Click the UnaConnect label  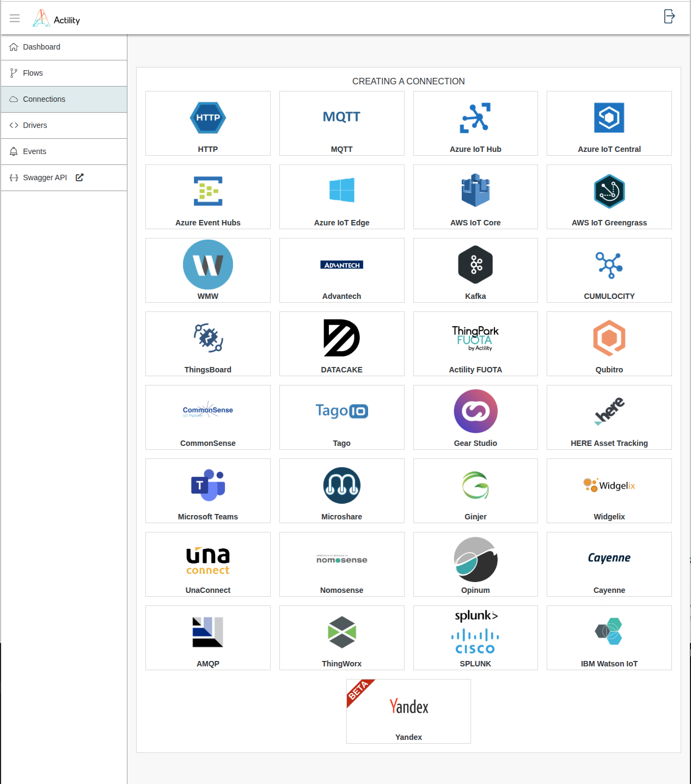pyautogui.click(x=208, y=590)
